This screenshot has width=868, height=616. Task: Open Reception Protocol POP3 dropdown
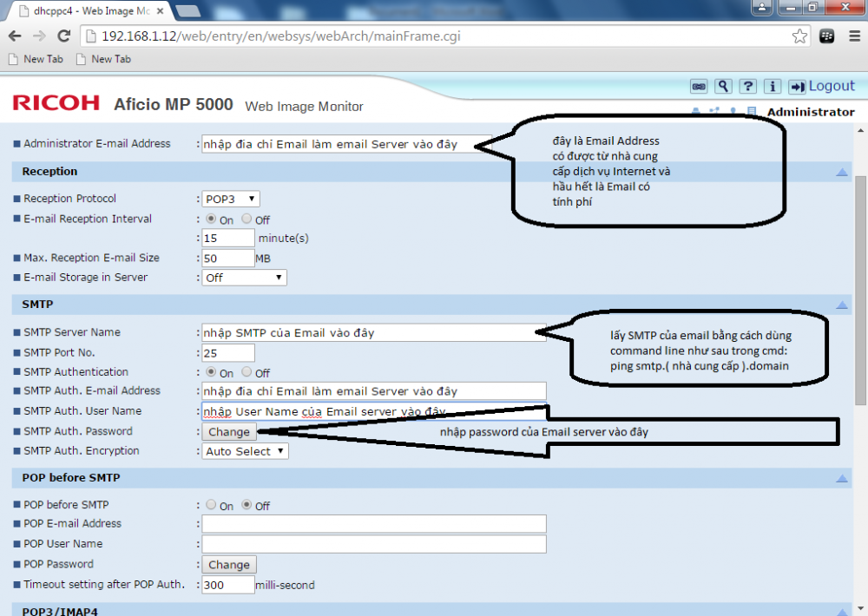[x=230, y=199]
